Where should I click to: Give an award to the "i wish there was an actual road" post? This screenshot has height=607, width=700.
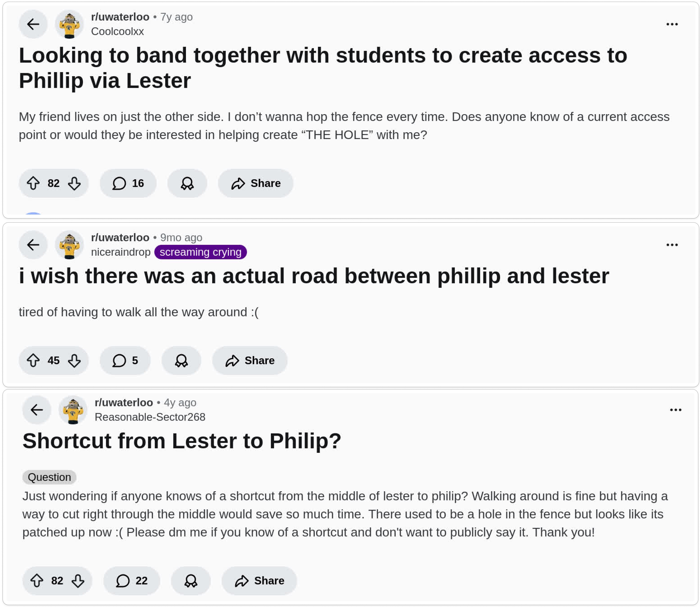coord(181,361)
